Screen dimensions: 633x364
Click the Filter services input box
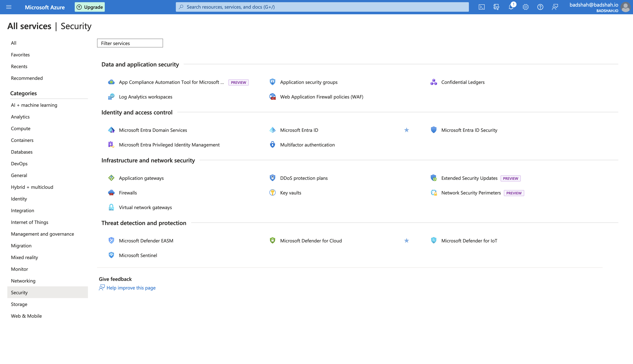point(130,43)
